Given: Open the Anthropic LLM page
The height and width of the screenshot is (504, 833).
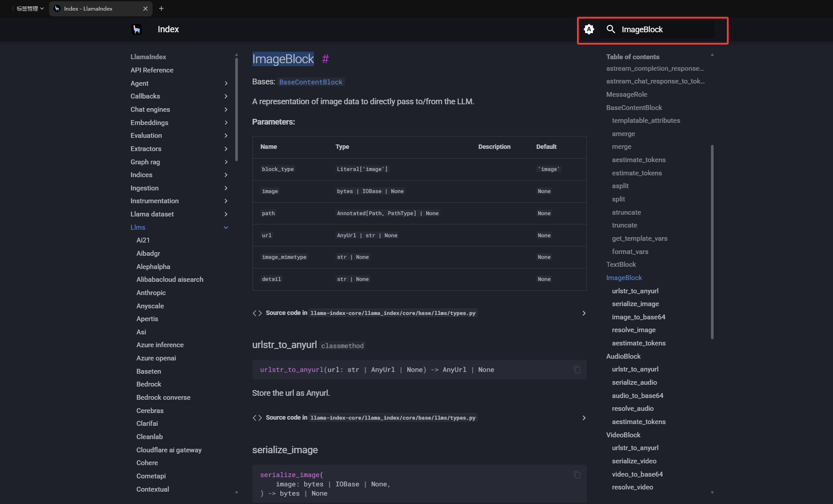Looking at the screenshot, I should [x=151, y=293].
